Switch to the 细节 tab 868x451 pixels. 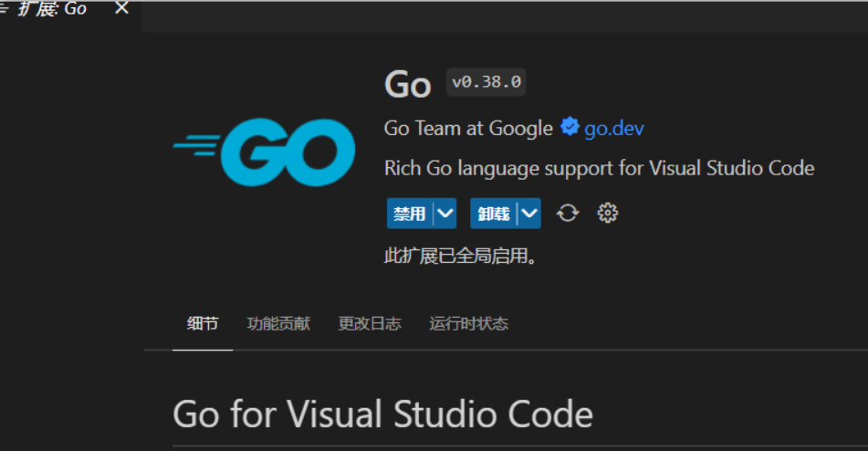203,324
